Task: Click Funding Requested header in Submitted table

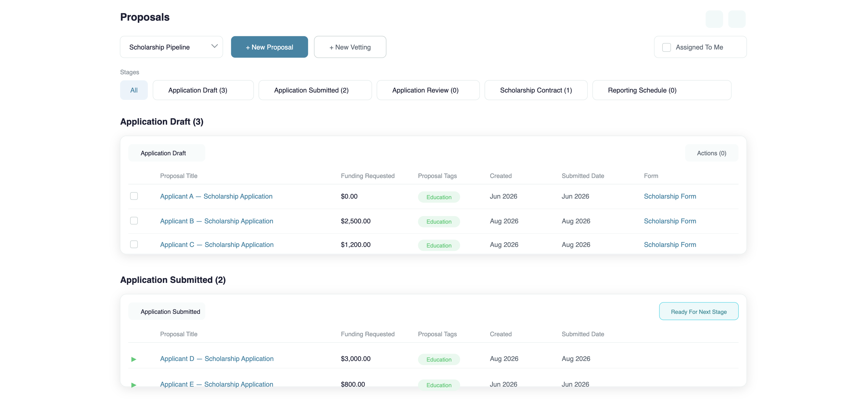Action: (368, 334)
